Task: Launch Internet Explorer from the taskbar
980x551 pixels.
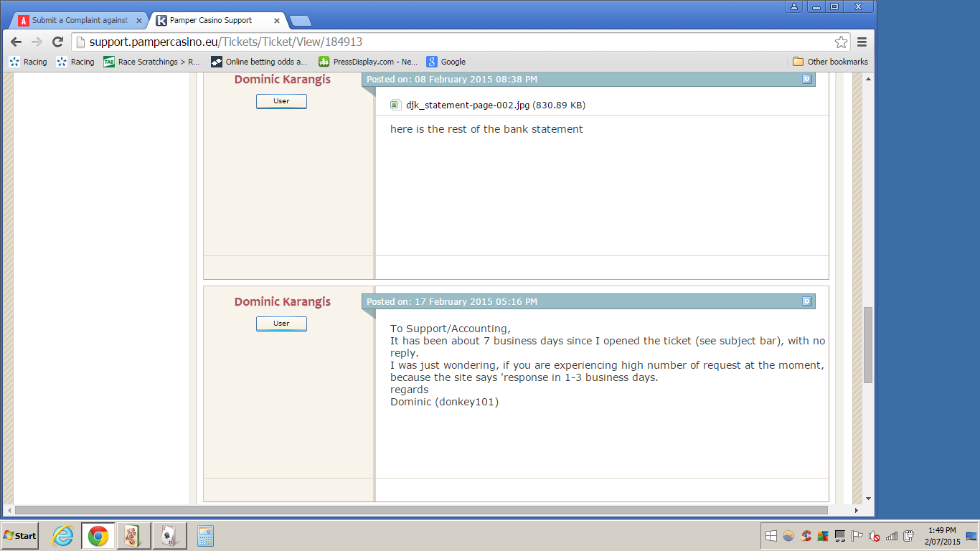Action: [63, 536]
